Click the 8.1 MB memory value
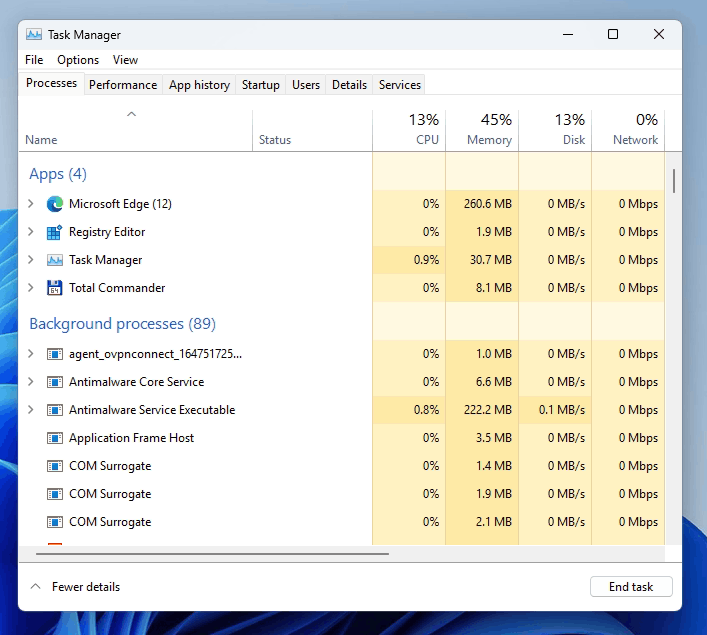This screenshot has height=635, width=707. pos(494,288)
